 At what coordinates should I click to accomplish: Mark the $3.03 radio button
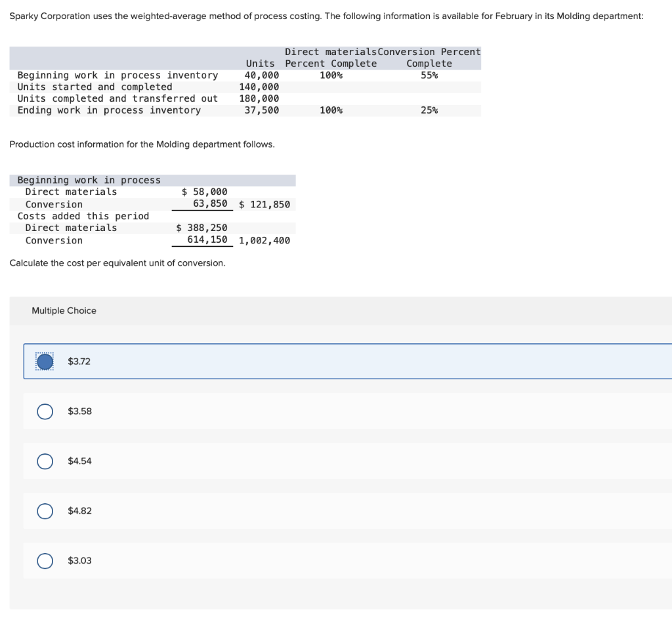[45, 560]
